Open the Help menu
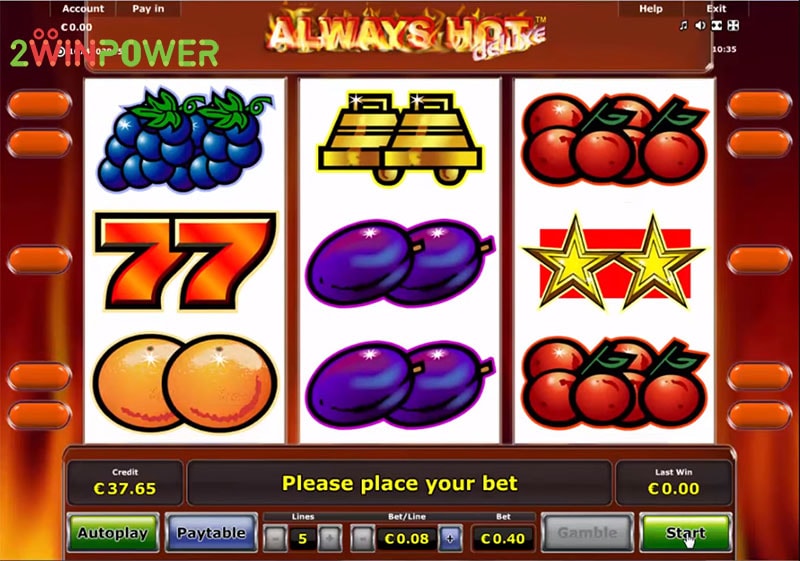This screenshot has width=800, height=561. pos(651,9)
